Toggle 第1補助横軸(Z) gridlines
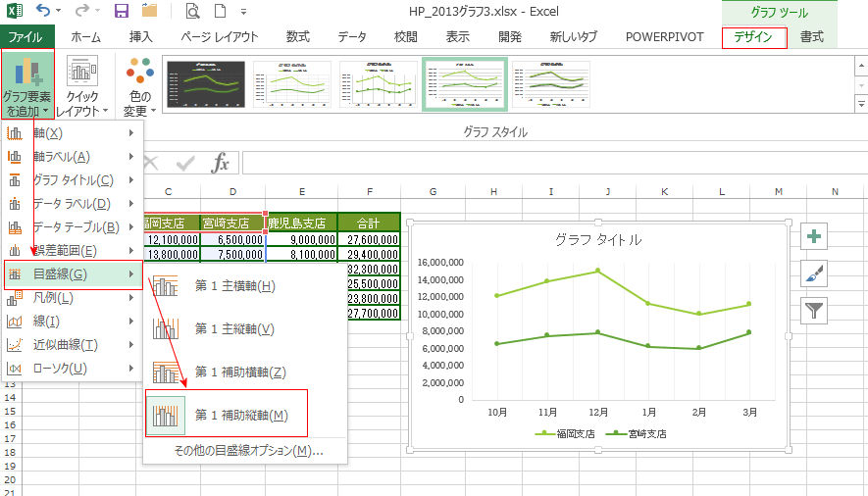The height and width of the screenshot is (496, 868). (244, 372)
